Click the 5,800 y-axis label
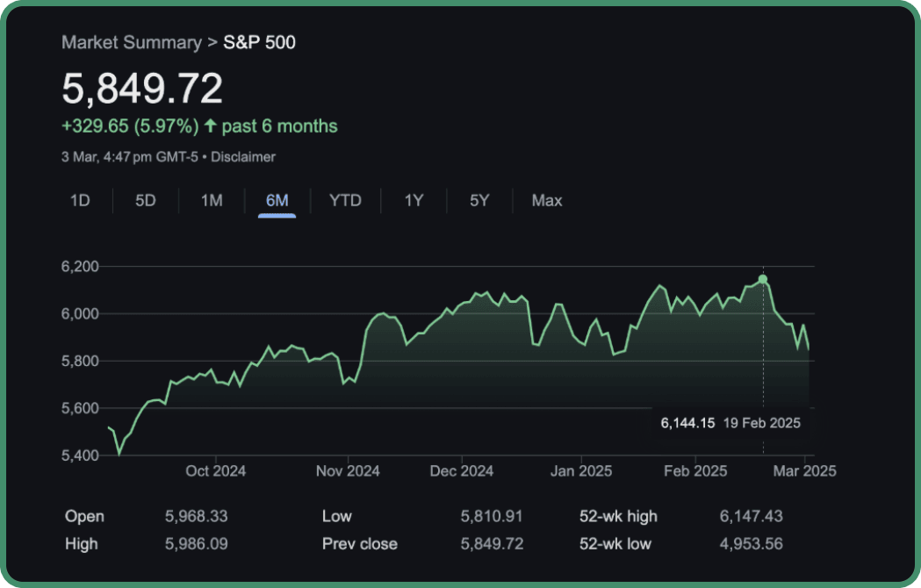Screen dimensions: 921x588 [80, 362]
